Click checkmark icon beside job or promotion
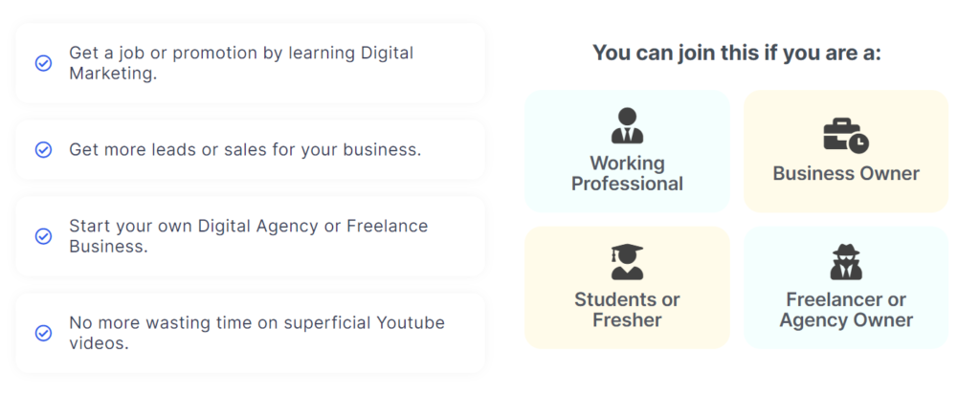Viewport: 980px width, 394px height. (x=43, y=63)
